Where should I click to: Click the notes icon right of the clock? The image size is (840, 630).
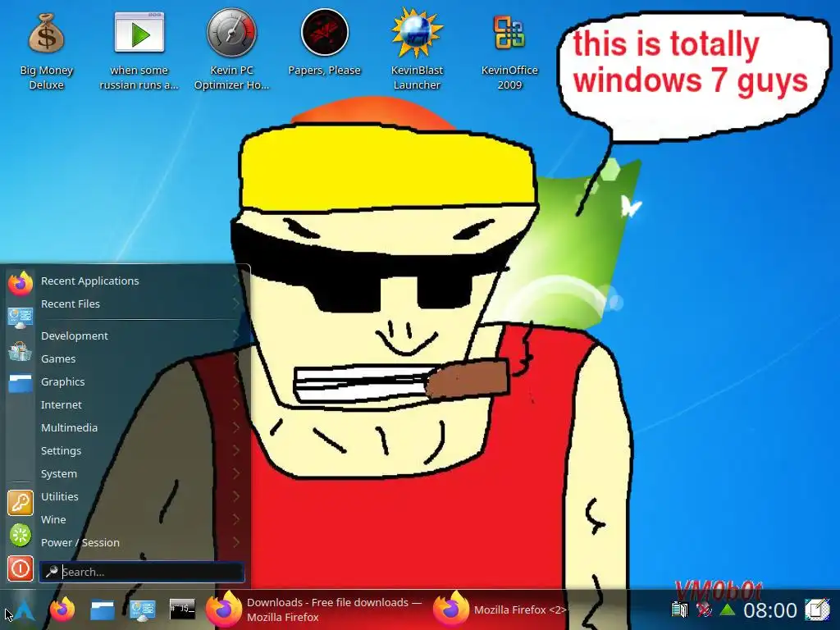point(816,609)
